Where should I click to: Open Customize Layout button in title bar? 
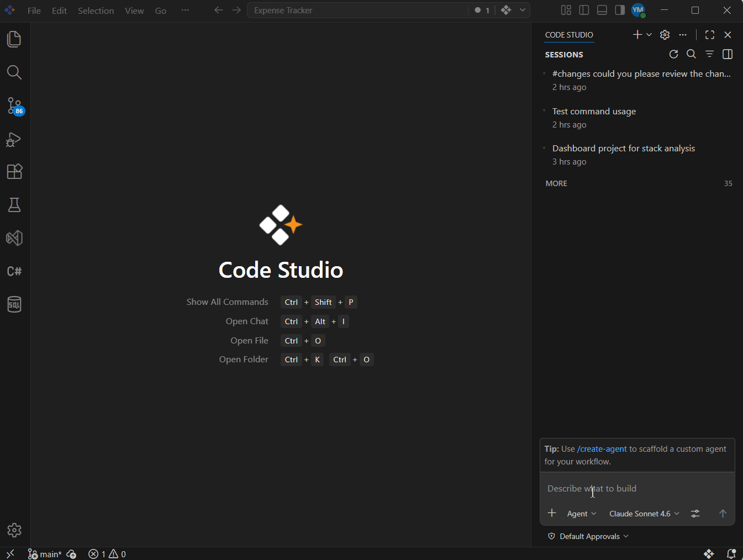pos(566,10)
